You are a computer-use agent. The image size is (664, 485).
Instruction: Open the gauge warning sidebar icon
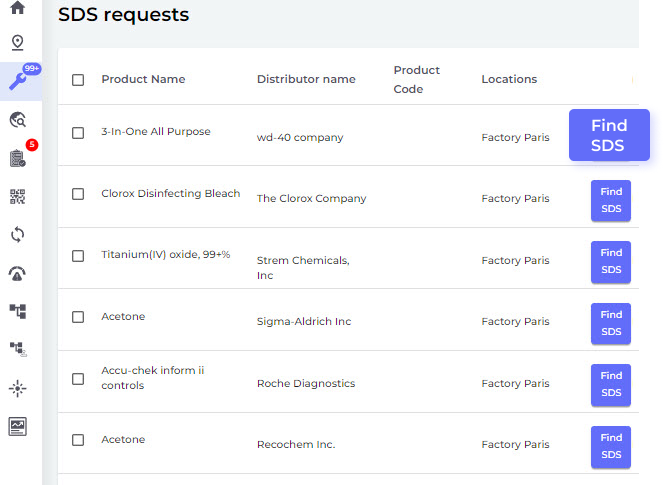coord(17,274)
